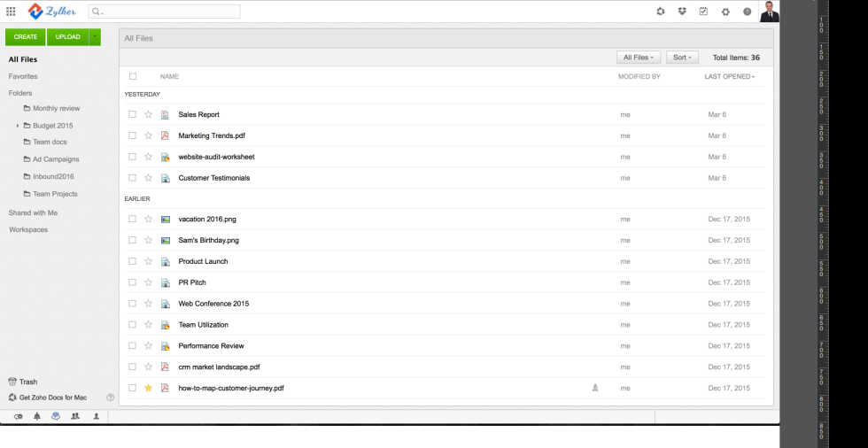Toggle the select-all checkbox in header
Image resolution: width=868 pixels, height=448 pixels.
(x=133, y=76)
